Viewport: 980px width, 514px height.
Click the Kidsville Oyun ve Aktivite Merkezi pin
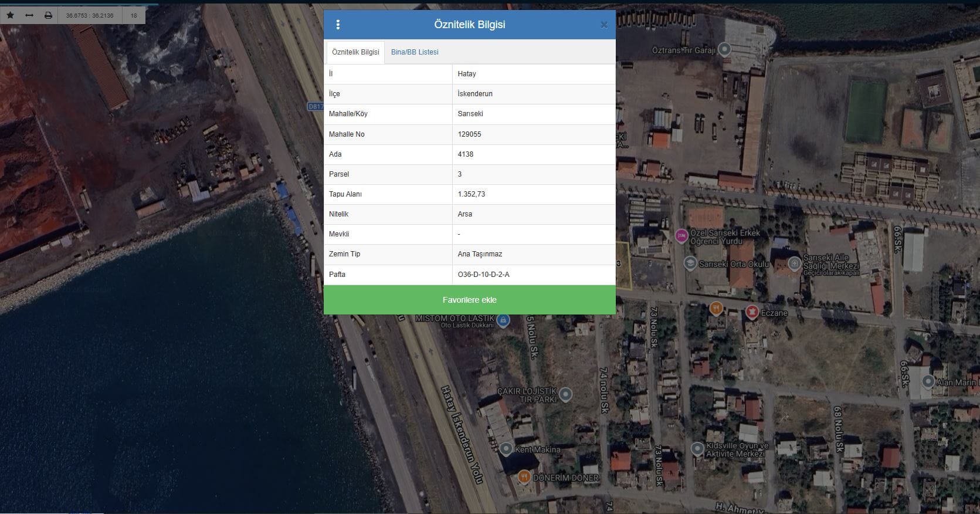point(697,449)
